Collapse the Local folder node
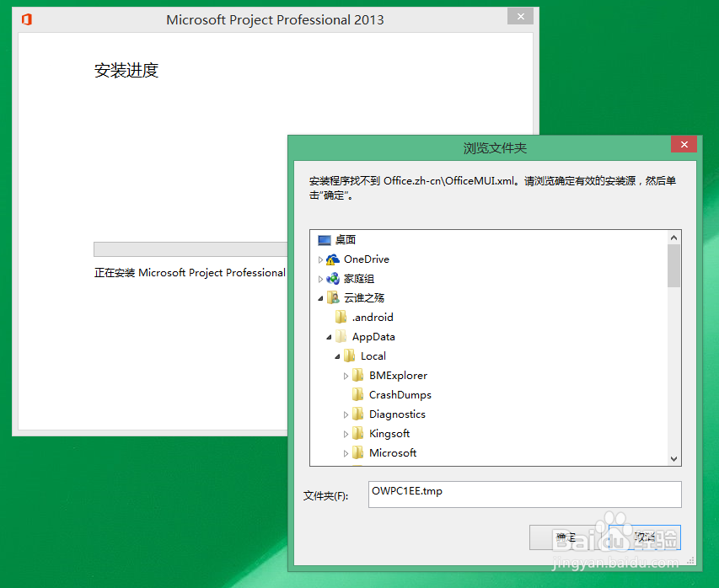719x588 pixels. 337,356
